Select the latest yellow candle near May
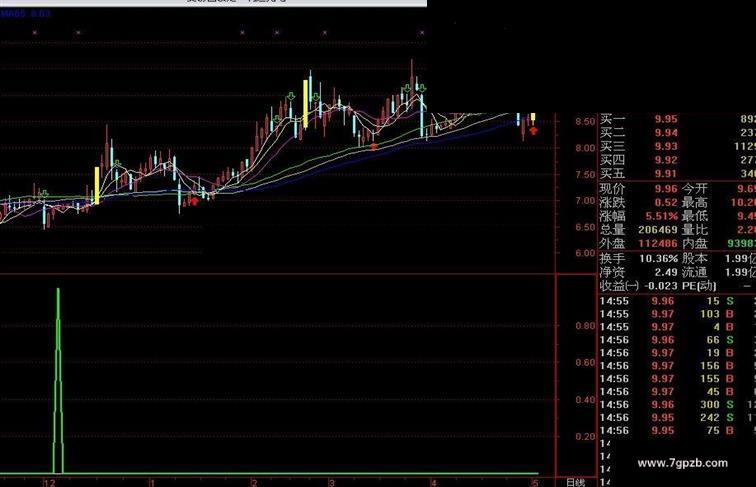 coord(533,117)
